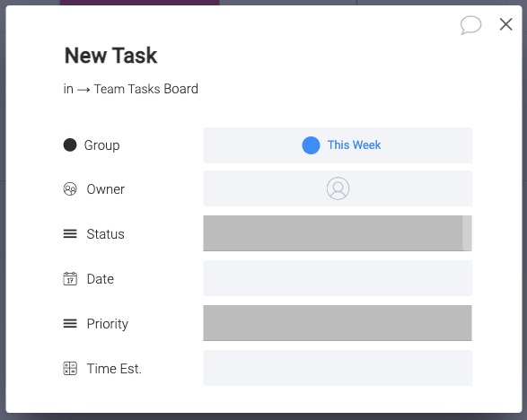This screenshot has height=420, width=527.
Task: Click the black Group circle icon
Action: click(70, 145)
